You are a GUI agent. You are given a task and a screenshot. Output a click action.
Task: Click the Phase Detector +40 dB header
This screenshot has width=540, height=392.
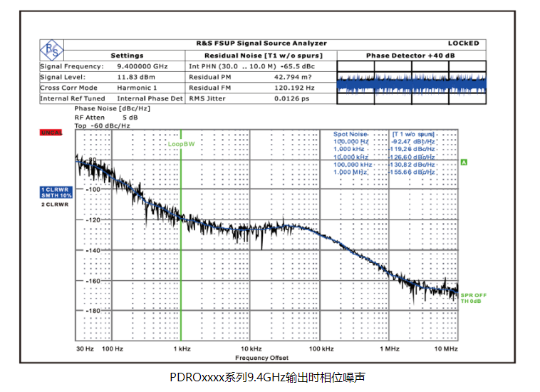point(410,56)
